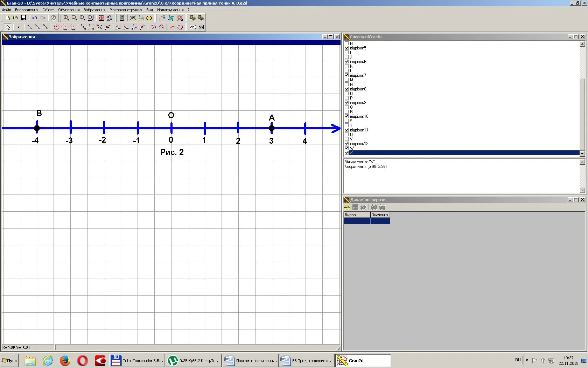Select the text label 'ab|' tool
Image resolution: width=588 pixels, height=368 pixels.
tap(193, 27)
